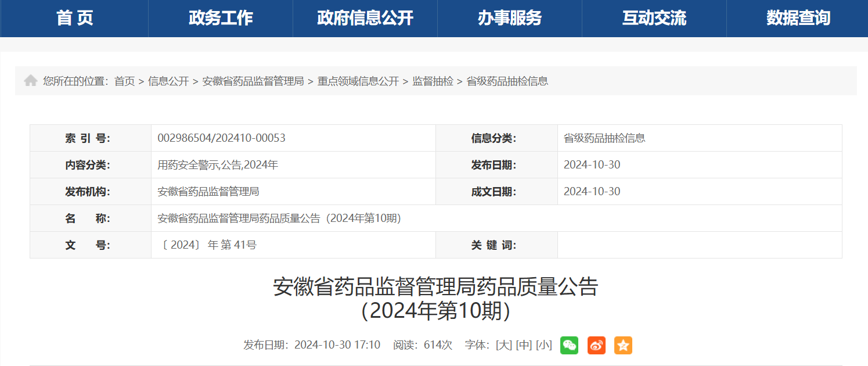
Task: Click the 名称 value announcement title cell
Action: tap(496, 218)
